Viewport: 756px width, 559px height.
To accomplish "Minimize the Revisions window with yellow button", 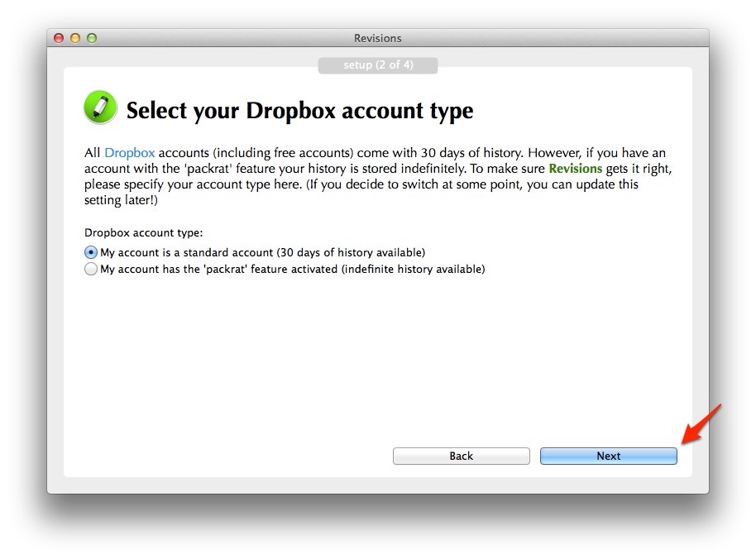I will (75, 38).
